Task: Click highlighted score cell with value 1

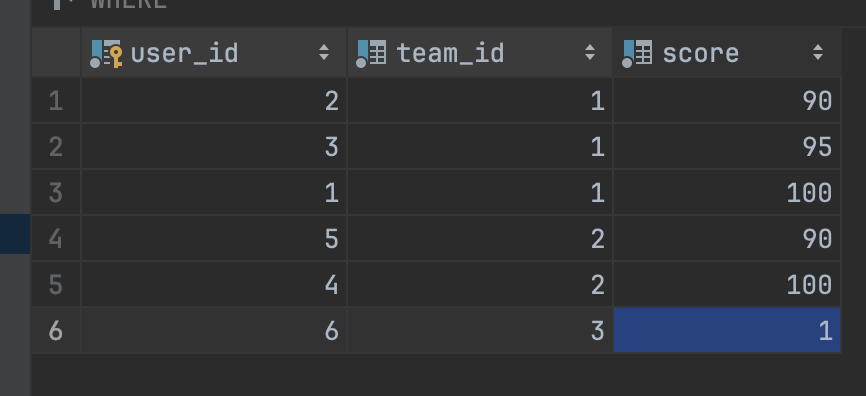Action: pyautogui.click(x=727, y=330)
